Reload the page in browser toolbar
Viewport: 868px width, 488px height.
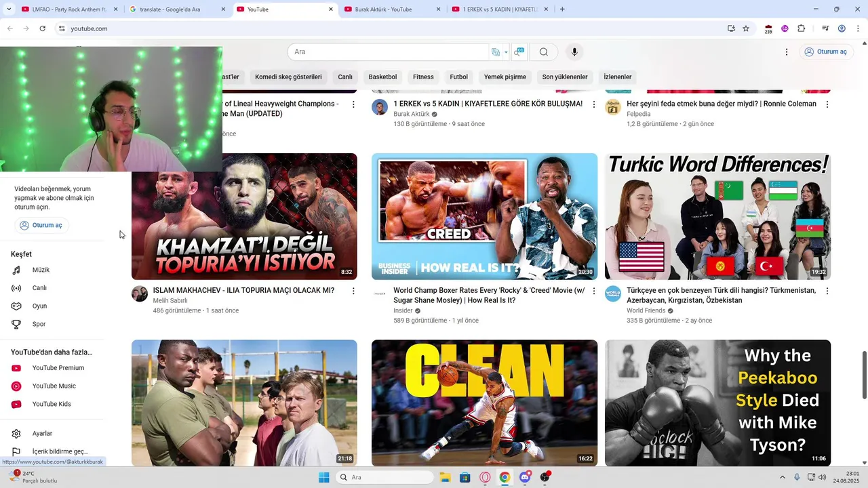(x=42, y=28)
